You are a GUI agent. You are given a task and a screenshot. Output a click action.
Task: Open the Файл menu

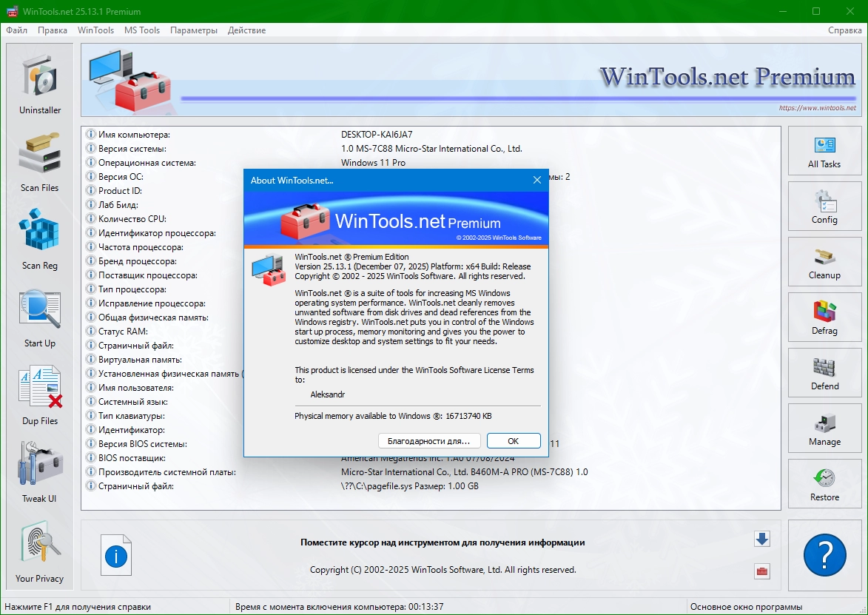[16, 30]
